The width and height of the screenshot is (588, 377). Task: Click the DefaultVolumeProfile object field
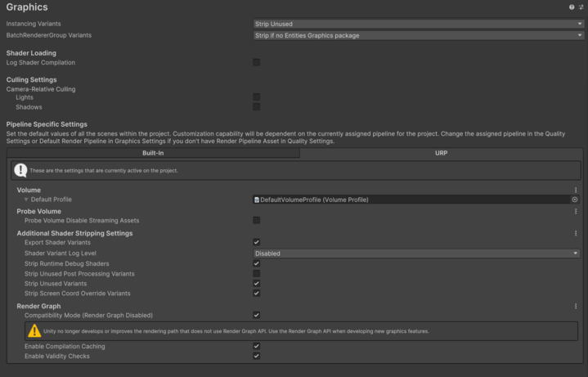pyautogui.click(x=409, y=200)
